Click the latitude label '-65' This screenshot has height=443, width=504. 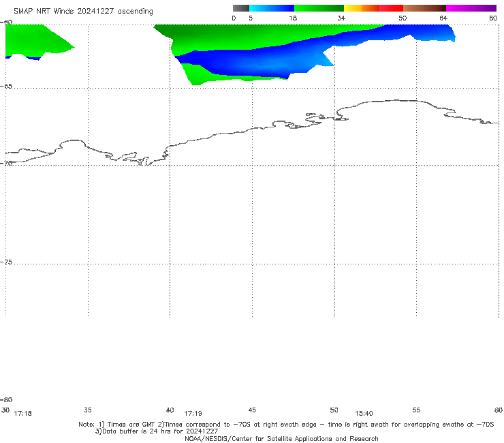(7, 87)
